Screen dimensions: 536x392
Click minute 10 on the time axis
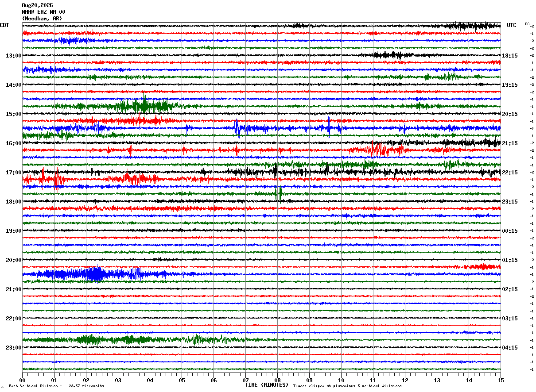(x=341, y=380)
